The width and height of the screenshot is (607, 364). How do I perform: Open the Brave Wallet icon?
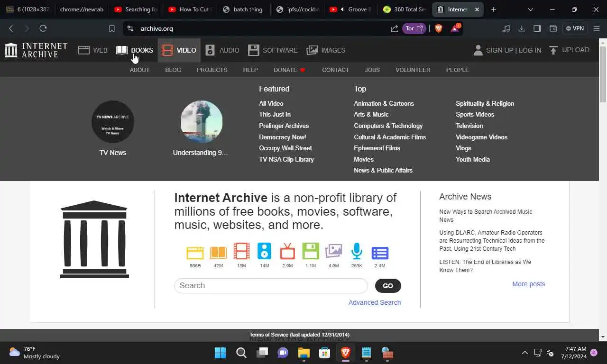(x=553, y=28)
